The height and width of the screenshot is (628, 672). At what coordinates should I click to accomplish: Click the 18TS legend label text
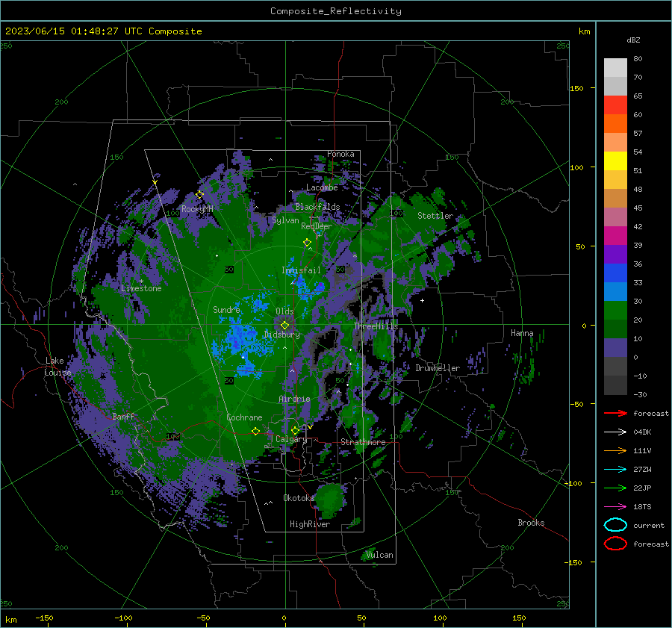[x=642, y=507]
